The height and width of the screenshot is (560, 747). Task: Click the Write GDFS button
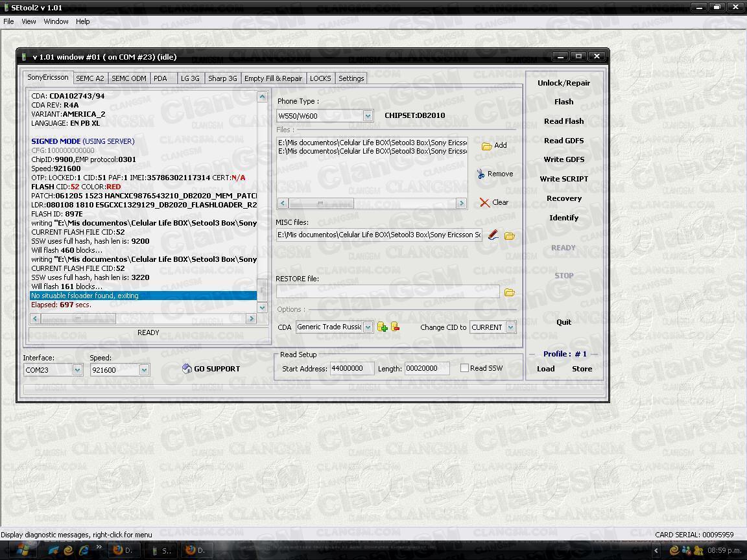tap(563, 159)
